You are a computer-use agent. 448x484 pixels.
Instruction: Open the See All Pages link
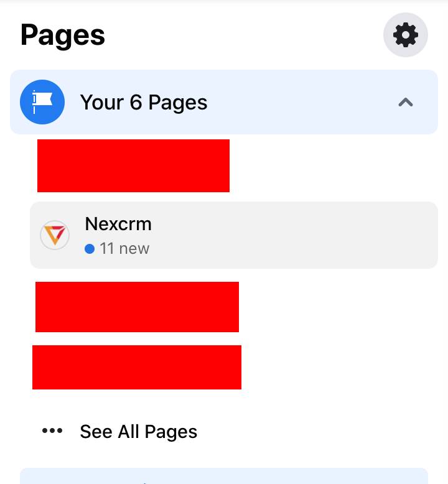138,431
